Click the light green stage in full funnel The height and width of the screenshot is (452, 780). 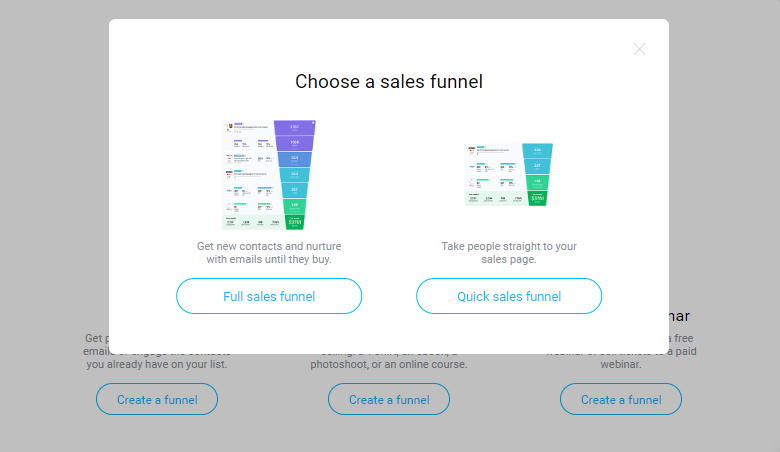(x=294, y=205)
